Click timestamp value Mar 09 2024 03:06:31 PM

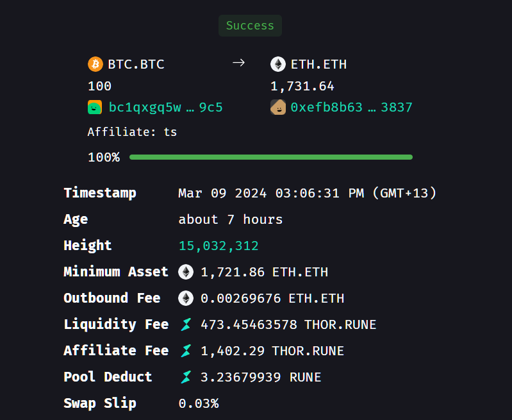point(271,193)
